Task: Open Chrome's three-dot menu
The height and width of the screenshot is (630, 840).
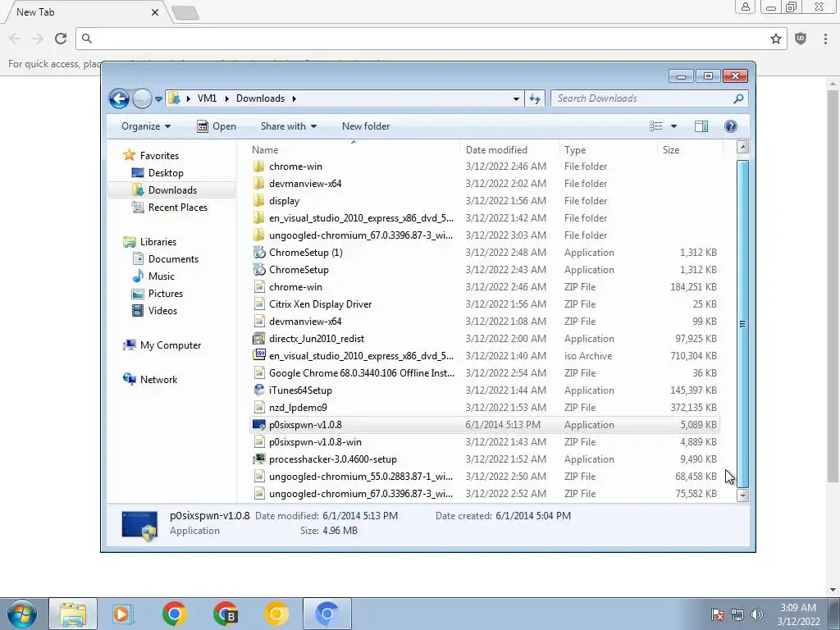Action: pos(825,39)
